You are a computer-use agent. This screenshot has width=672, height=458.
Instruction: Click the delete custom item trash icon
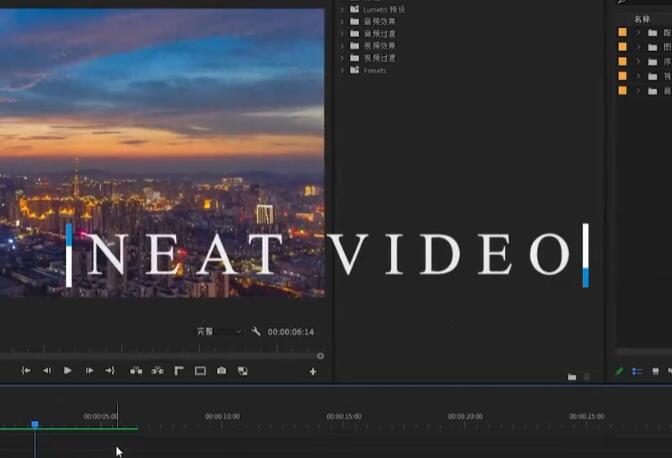[x=587, y=377]
